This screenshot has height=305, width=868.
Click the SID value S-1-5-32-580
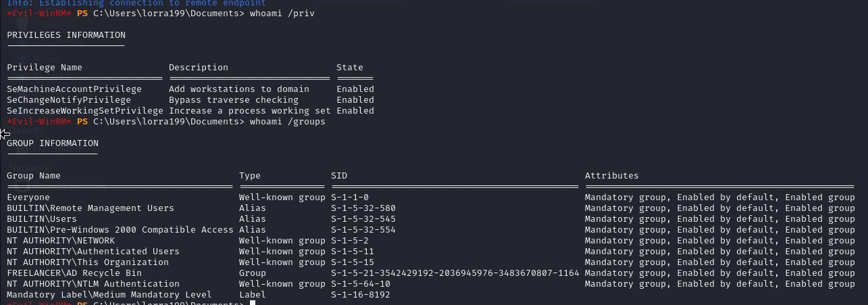363,208
